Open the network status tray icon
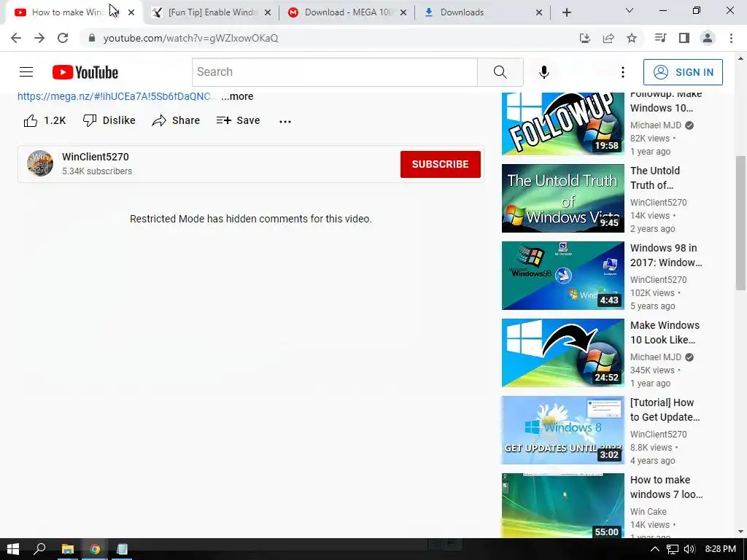This screenshot has width=747, height=560. point(672,549)
